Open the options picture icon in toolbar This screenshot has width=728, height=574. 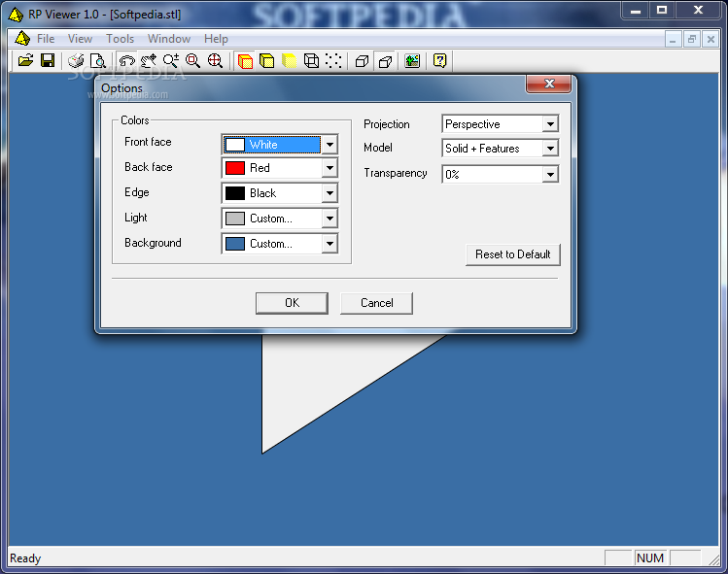pyautogui.click(x=412, y=60)
